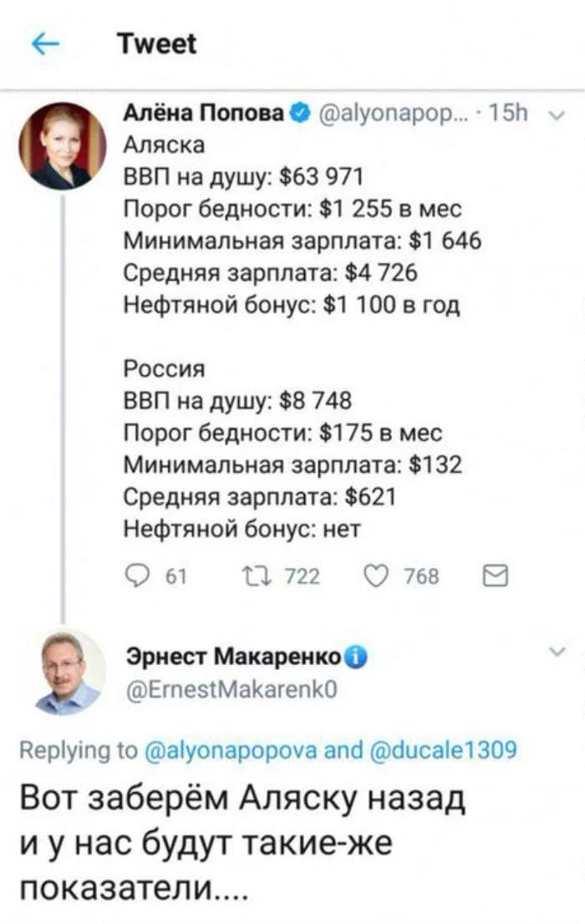585x924 pixels.
Task: Click the Tweet header title
Action: (x=157, y=43)
